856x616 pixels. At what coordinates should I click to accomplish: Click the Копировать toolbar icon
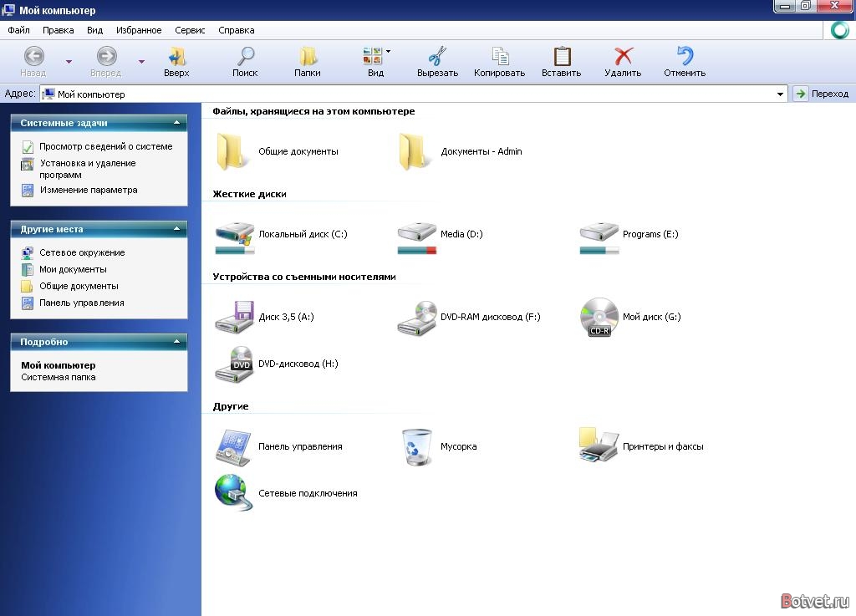[x=500, y=56]
